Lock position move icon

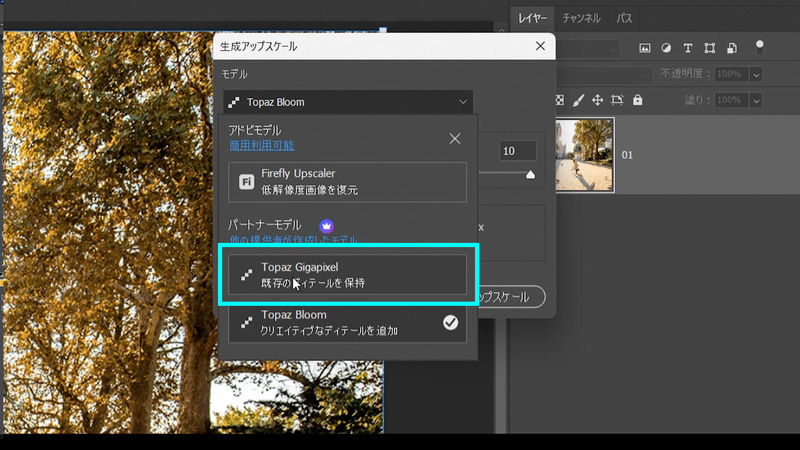597,100
